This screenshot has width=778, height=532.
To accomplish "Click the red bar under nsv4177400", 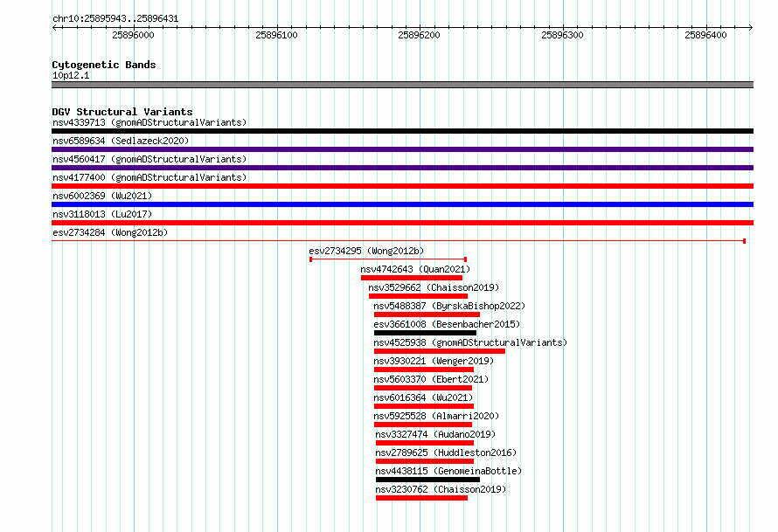I will pos(402,186).
